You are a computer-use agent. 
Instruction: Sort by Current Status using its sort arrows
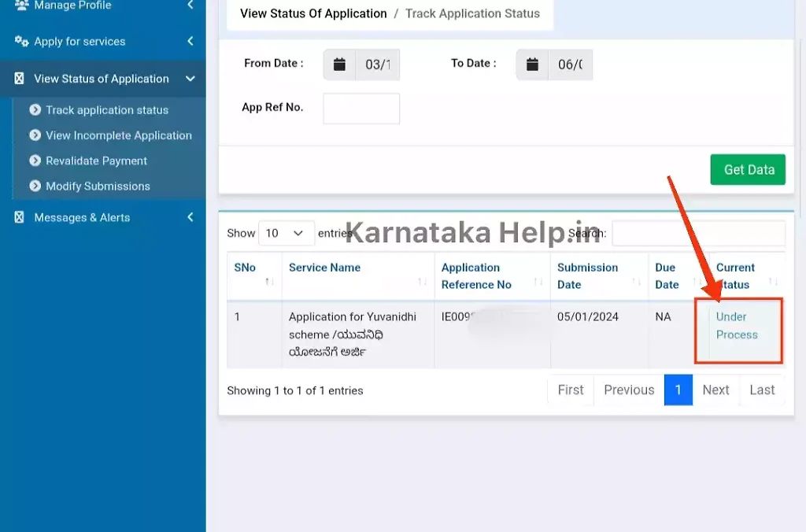[x=773, y=282]
